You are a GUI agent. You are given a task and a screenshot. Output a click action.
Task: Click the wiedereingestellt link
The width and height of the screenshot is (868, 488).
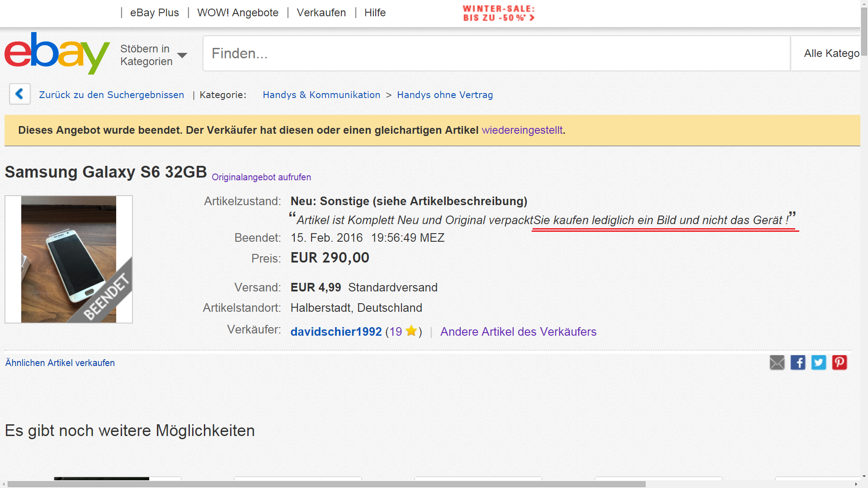pos(522,130)
